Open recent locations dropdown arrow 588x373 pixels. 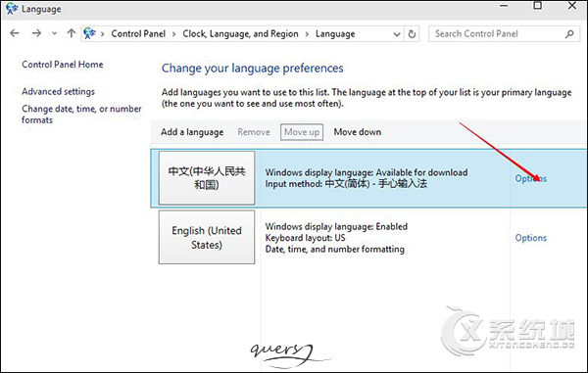click(54, 33)
